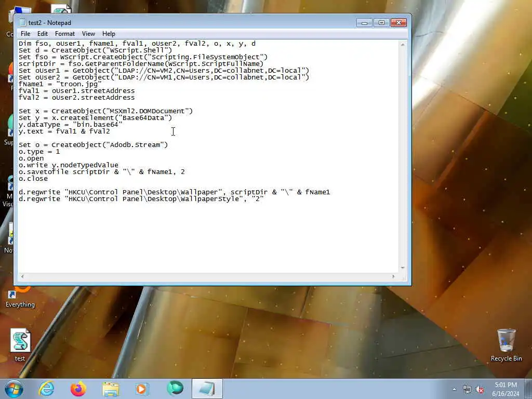
Task: Click the vertical scrollbar down arrow
Action: click(403, 268)
